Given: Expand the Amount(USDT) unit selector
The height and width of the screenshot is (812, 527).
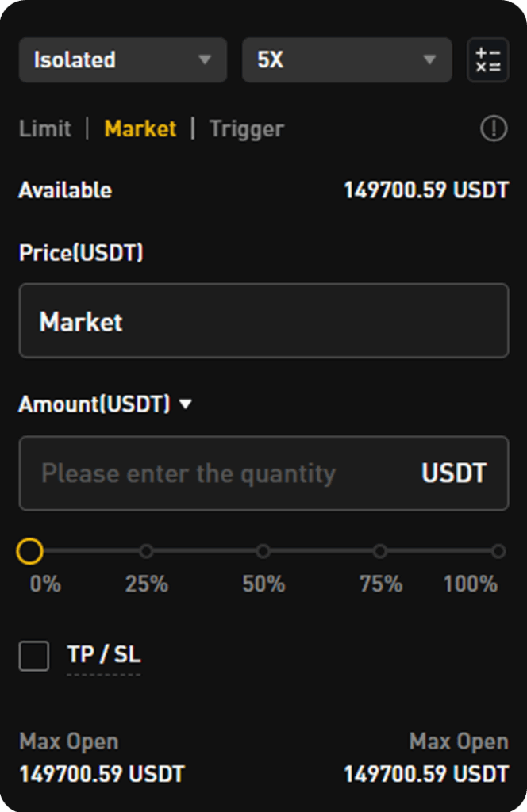Looking at the screenshot, I should point(186,404).
